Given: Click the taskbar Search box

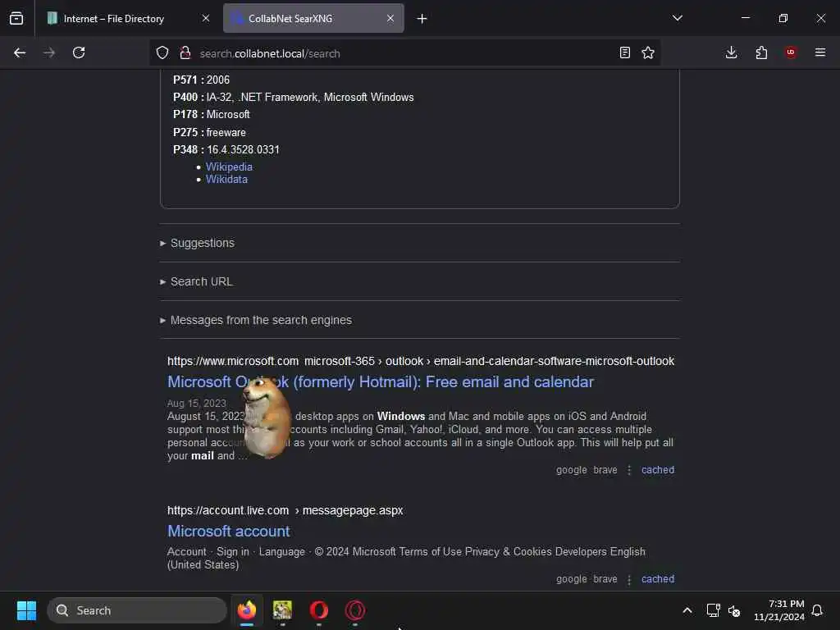Looking at the screenshot, I should pyautogui.click(x=137, y=610).
